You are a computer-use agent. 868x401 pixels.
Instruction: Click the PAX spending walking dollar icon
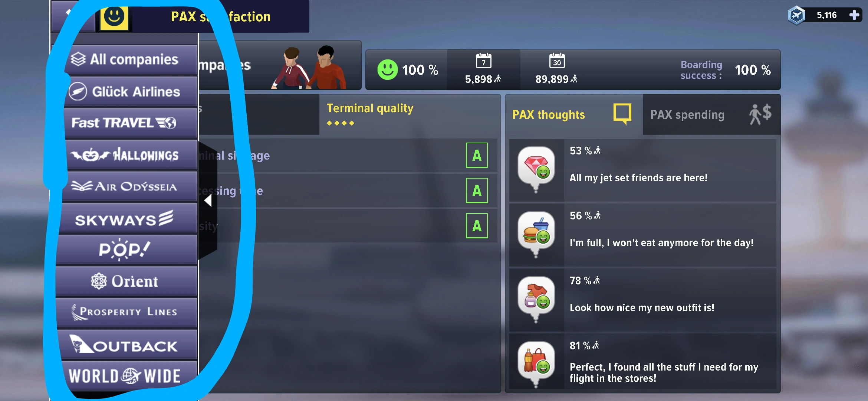click(760, 114)
